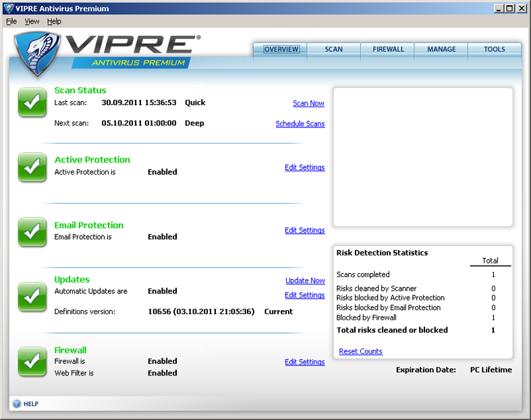This screenshot has height=420, width=531.
Task: Click the Firewall green checkmark icon
Action: pos(32,361)
